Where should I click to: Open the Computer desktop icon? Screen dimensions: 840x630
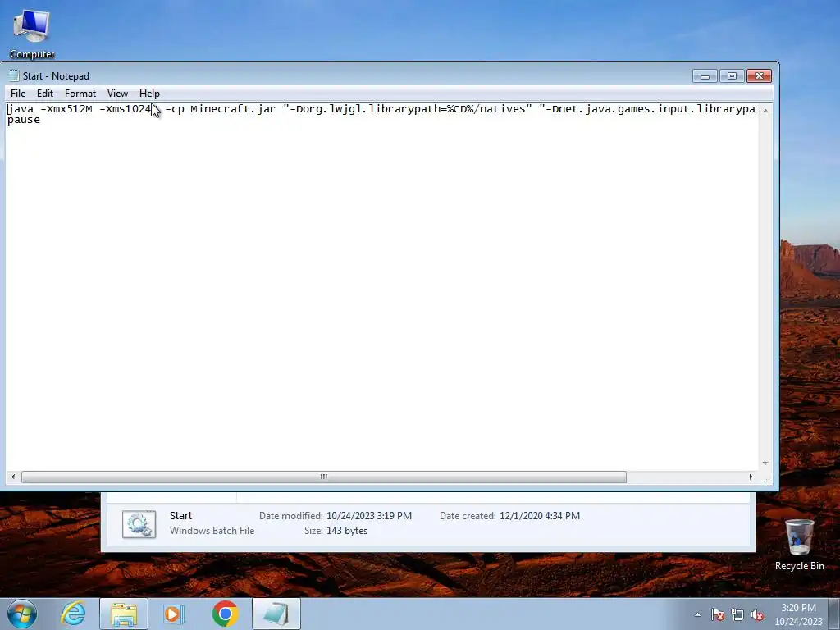click(32, 33)
